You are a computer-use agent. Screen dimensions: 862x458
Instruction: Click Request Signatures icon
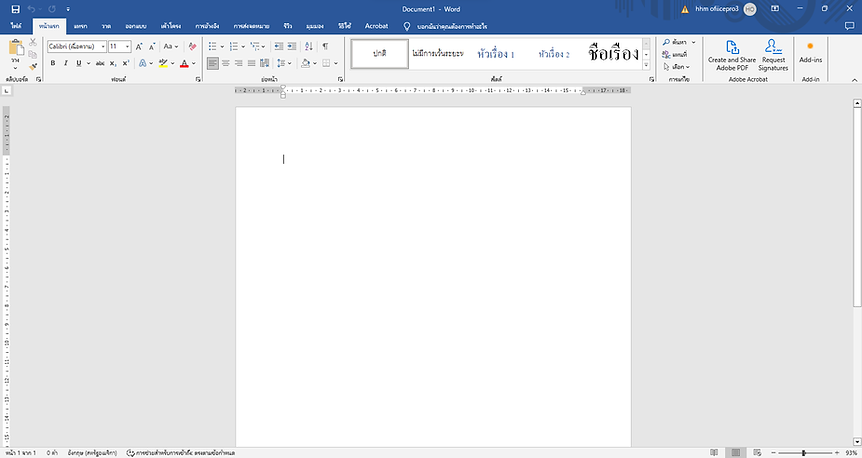coord(773,55)
